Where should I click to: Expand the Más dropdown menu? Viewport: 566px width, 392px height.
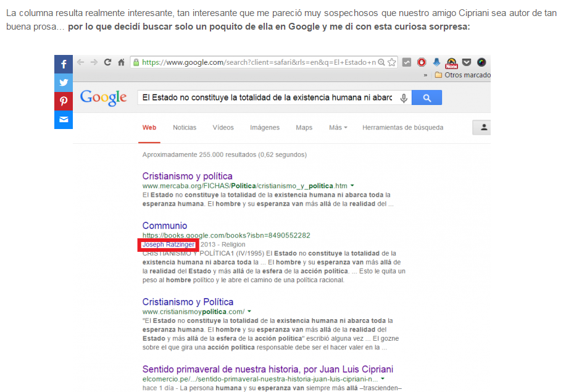point(338,127)
